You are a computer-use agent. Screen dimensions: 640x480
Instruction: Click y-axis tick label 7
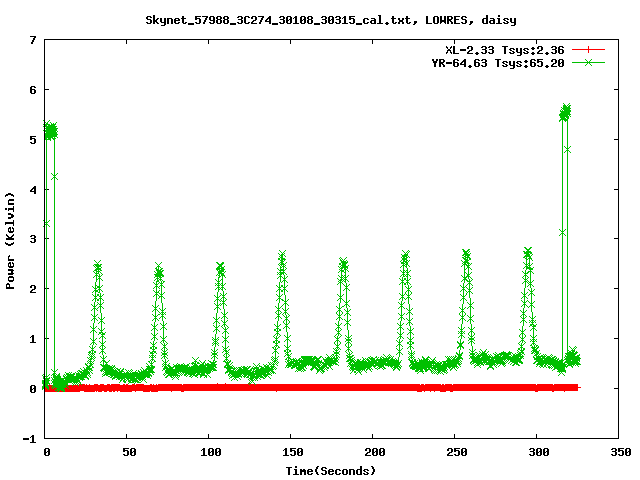click(33, 40)
